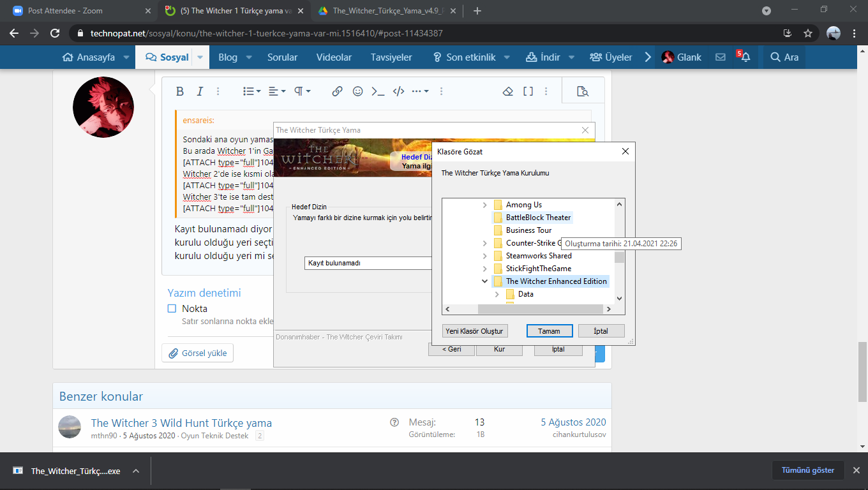Install the site using the address bar icon
This screenshot has width=868, height=490.
coord(788,33)
